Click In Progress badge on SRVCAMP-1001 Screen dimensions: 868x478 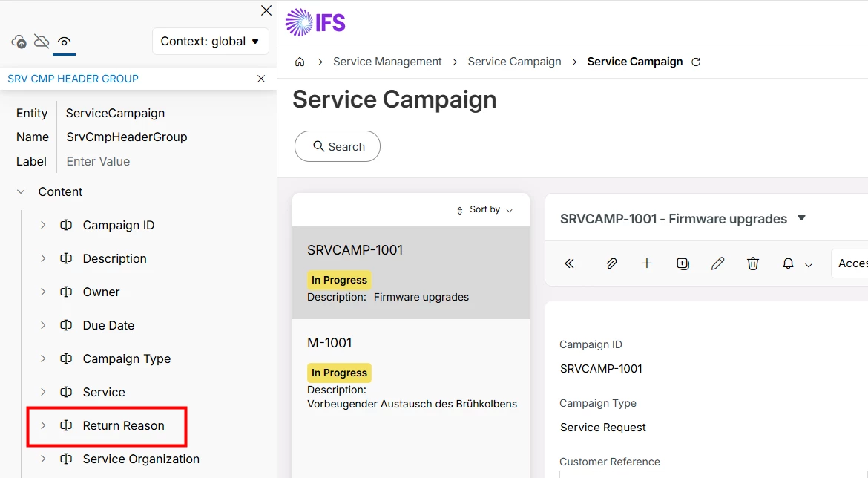click(339, 281)
